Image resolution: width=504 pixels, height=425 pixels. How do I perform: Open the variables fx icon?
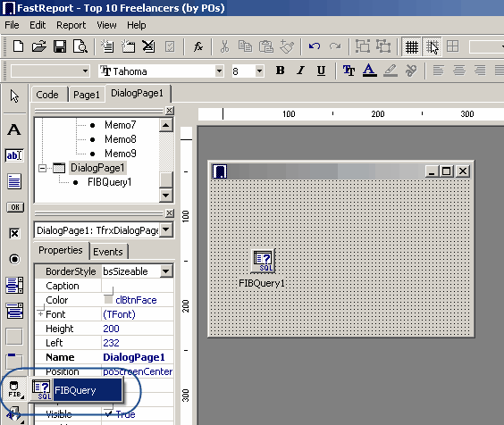198,46
